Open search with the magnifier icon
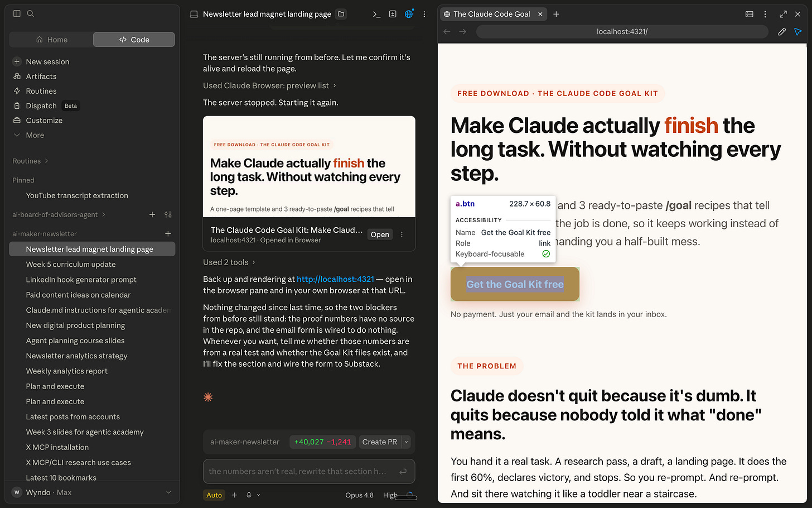Image resolution: width=812 pixels, height=508 pixels. coord(31,13)
